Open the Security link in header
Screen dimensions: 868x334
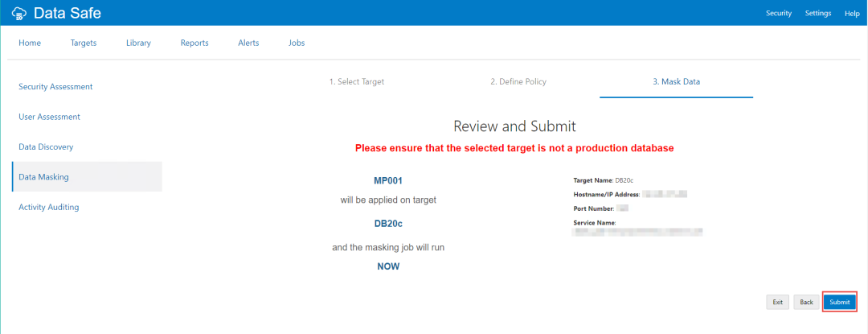(x=778, y=14)
